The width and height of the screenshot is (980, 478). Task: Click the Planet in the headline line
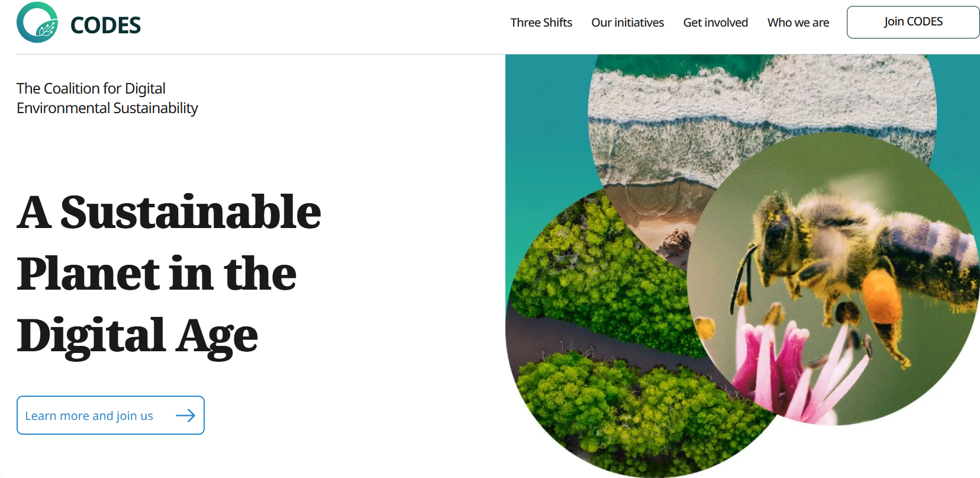click(157, 274)
